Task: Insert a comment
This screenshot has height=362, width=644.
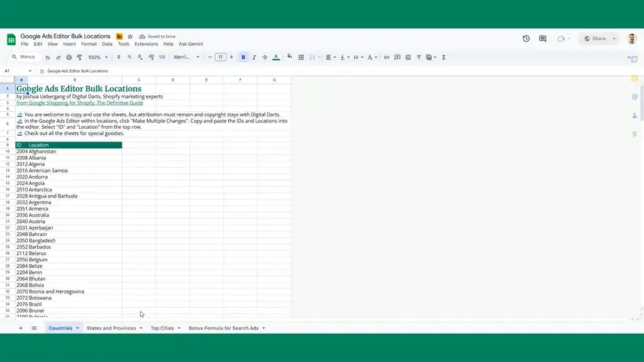Action: [x=397, y=57]
